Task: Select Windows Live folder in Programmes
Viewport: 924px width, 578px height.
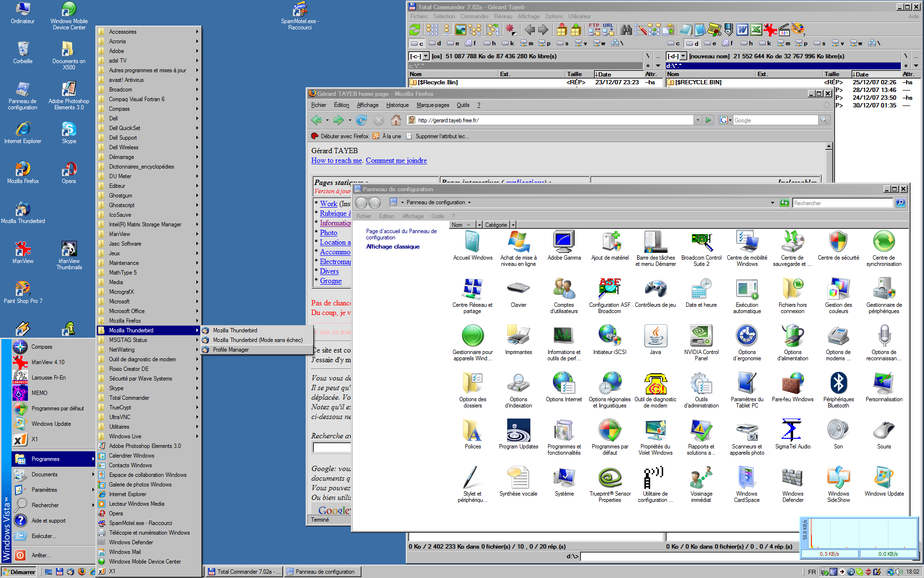Action: pos(149,436)
